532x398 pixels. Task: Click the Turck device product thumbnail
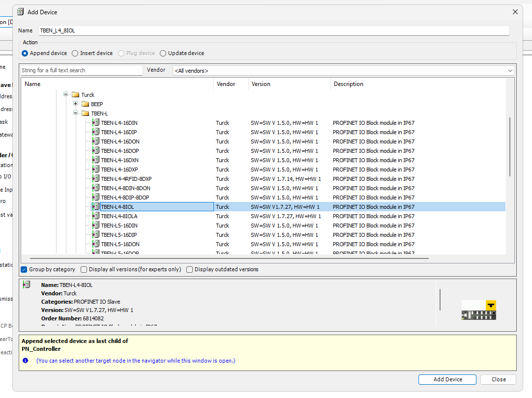479,310
